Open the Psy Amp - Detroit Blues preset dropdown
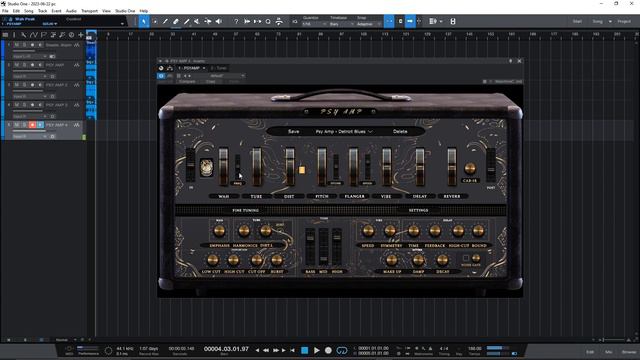This screenshot has height=360, width=640. tap(344, 131)
